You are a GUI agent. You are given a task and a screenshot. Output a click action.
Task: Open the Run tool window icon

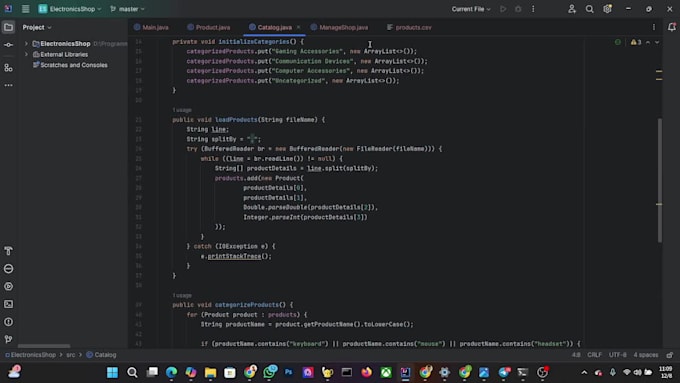point(8,286)
